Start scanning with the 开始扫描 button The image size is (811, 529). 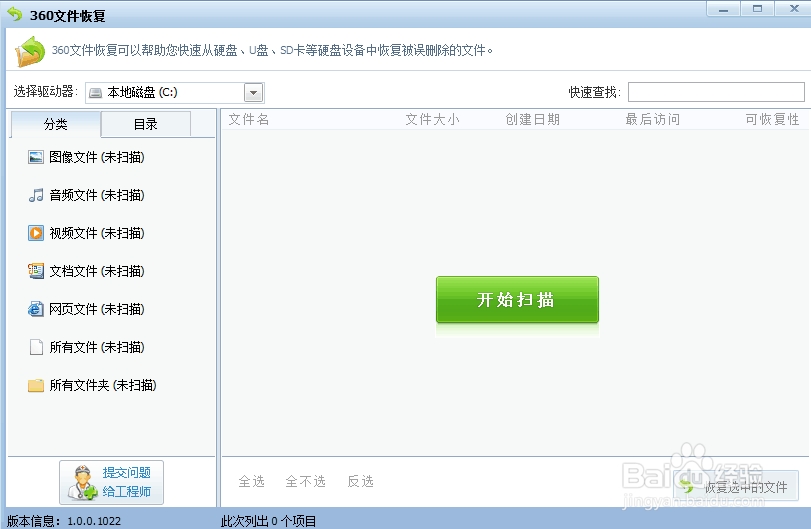517,299
